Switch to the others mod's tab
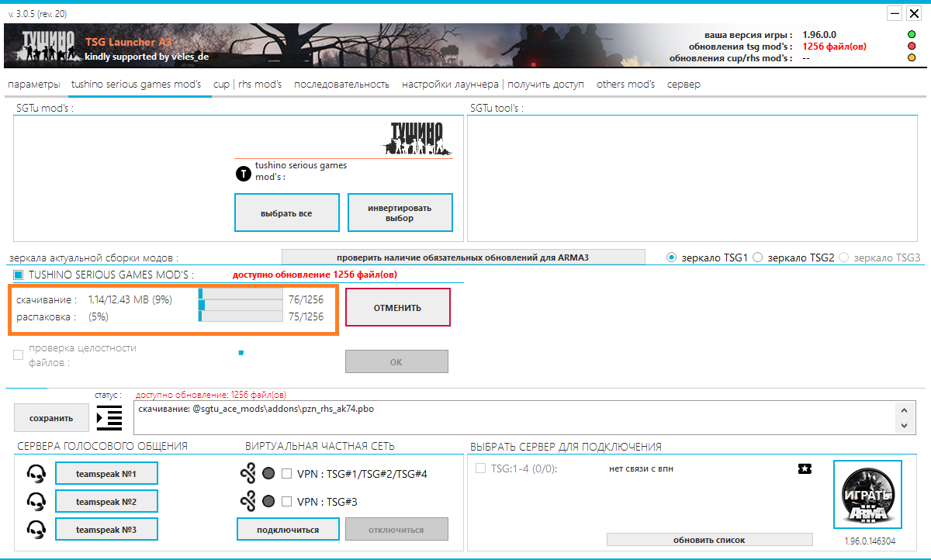Viewport: 931px width, 560px height. coord(625,85)
